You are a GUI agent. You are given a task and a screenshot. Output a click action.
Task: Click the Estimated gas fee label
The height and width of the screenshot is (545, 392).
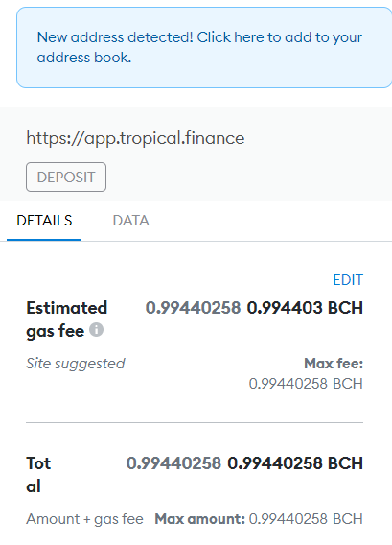tap(67, 320)
